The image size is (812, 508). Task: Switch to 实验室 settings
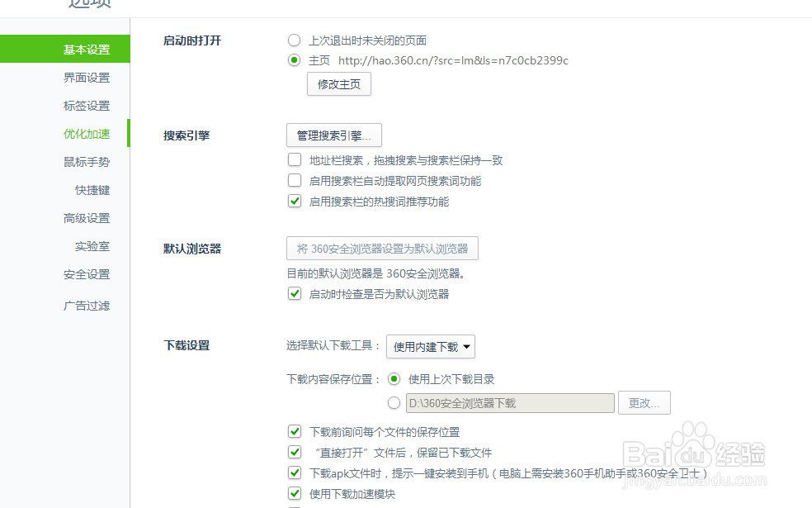[92, 246]
